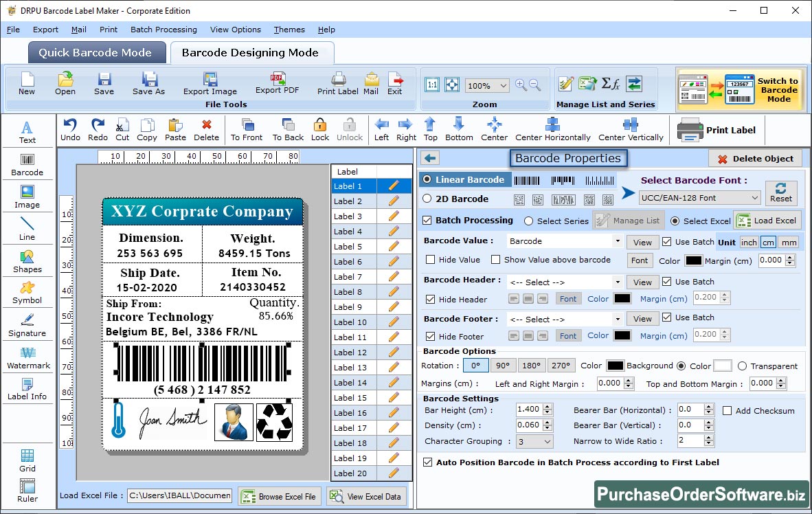Screen dimensions: 812x514
Task: Click the Reset button
Action: (780, 192)
